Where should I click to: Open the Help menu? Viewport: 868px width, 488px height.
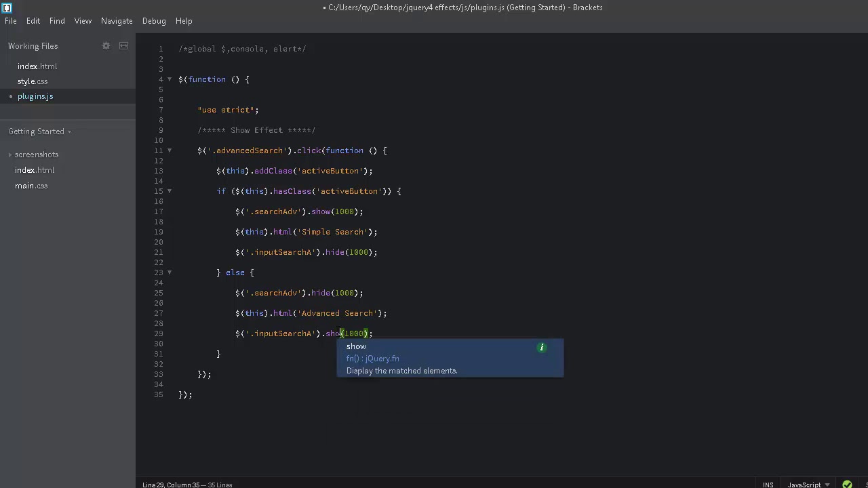[x=184, y=21]
